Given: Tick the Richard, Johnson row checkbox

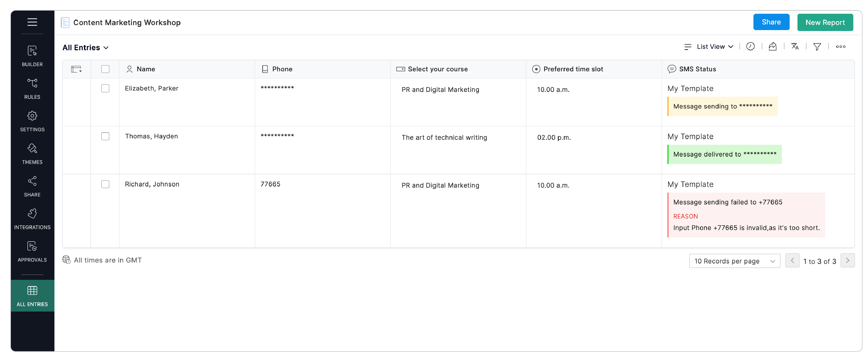Looking at the screenshot, I should (x=105, y=184).
